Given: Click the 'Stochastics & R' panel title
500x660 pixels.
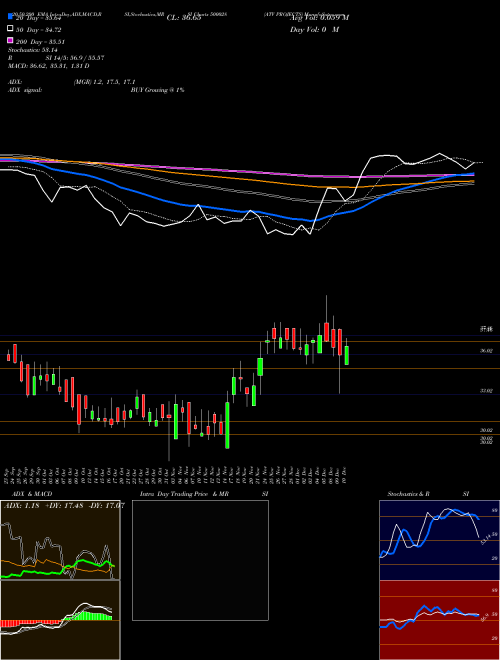Looking at the screenshot, I should coord(409,494).
